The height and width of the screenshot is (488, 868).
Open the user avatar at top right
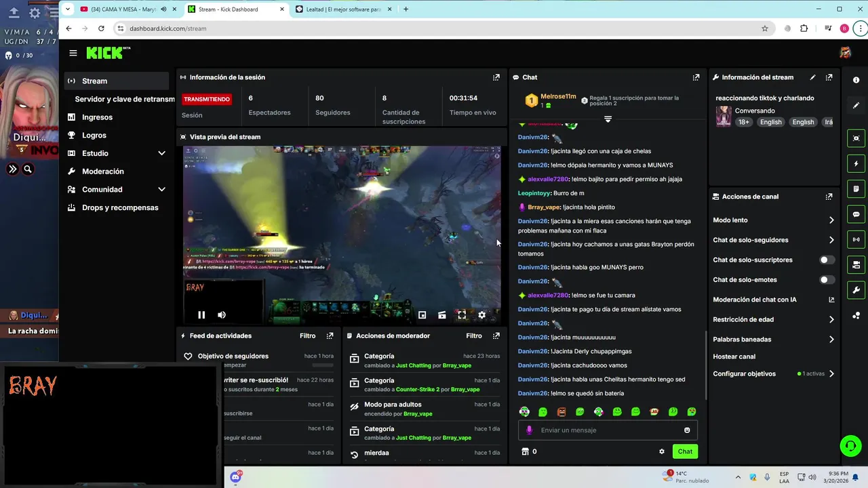[x=845, y=53]
